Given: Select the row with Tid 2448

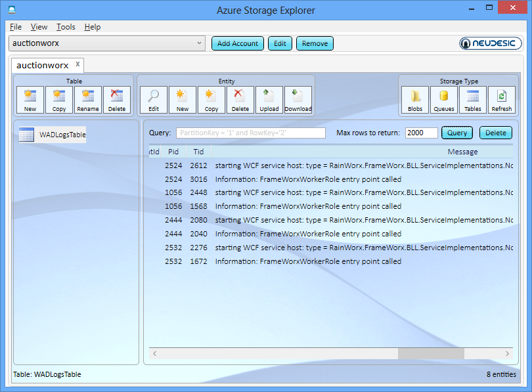Looking at the screenshot, I should (331, 192).
